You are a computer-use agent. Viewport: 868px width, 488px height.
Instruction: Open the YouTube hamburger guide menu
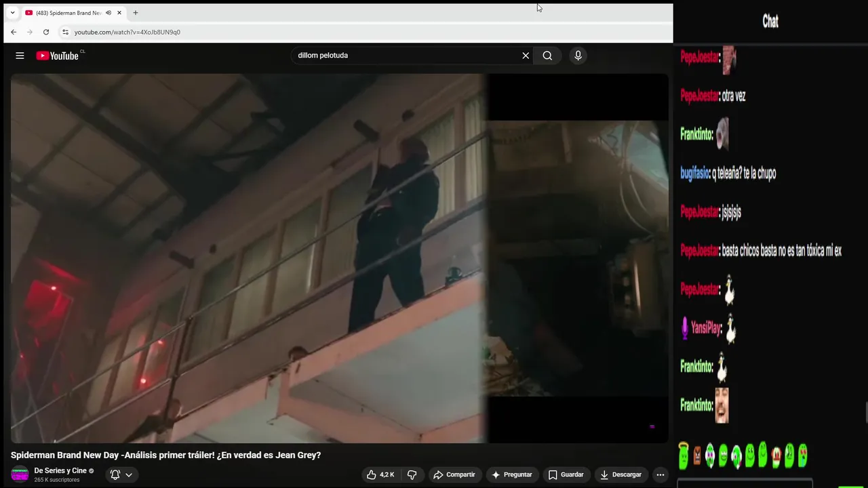tap(20, 56)
